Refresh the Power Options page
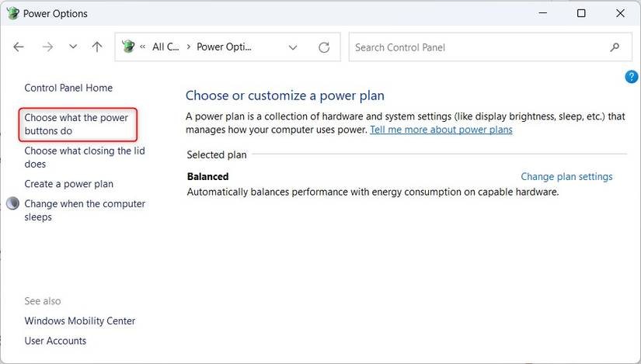641x364 pixels. pos(324,47)
